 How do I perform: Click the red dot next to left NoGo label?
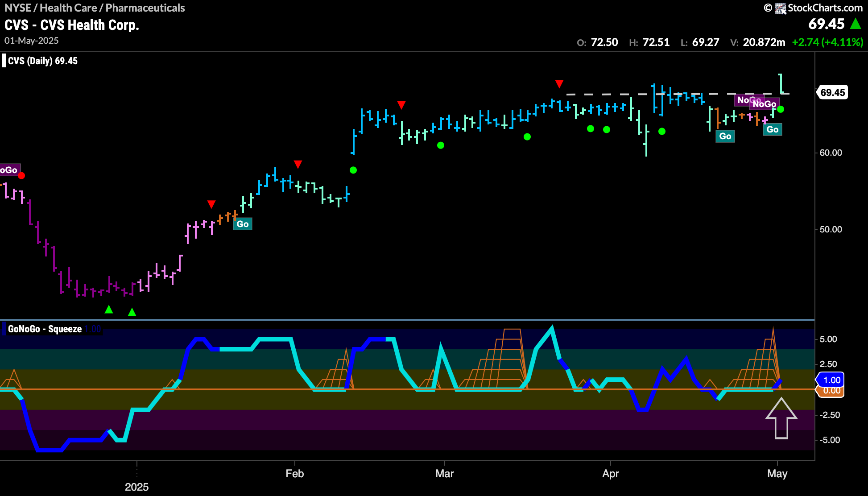(21, 175)
